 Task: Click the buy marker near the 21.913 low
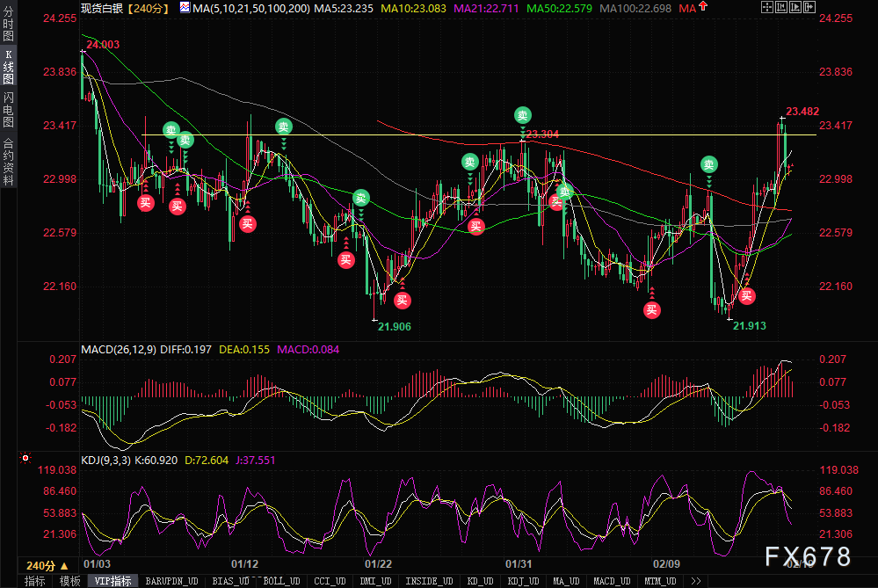(x=747, y=296)
